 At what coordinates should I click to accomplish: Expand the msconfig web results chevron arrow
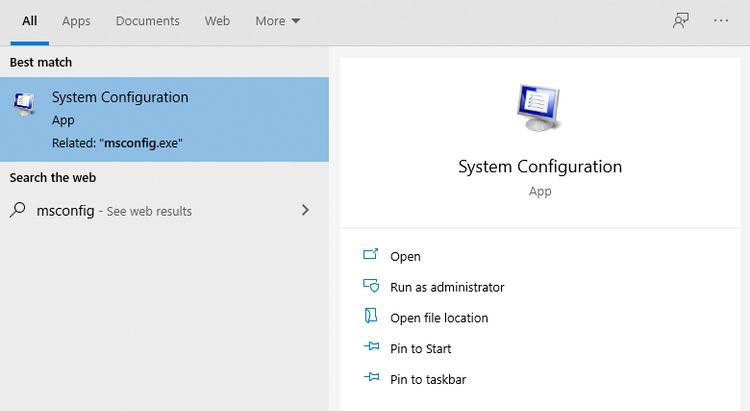[x=305, y=210]
